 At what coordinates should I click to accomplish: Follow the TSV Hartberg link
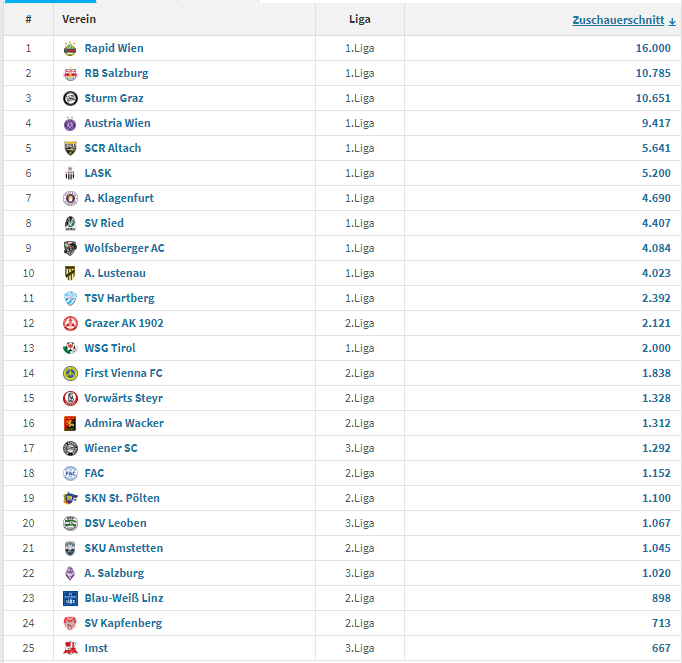[x=119, y=298]
